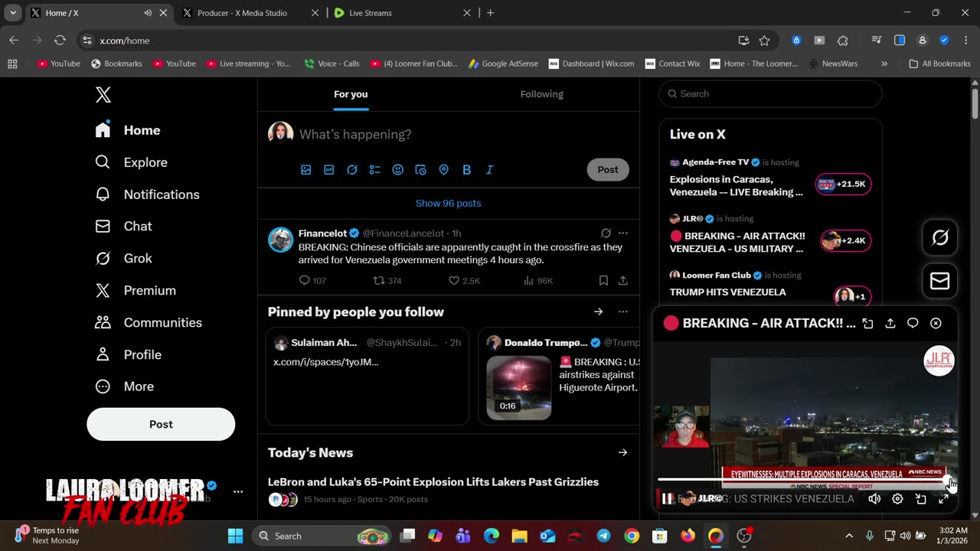
Task: Repost the Financelot post
Action: (387, 281)
